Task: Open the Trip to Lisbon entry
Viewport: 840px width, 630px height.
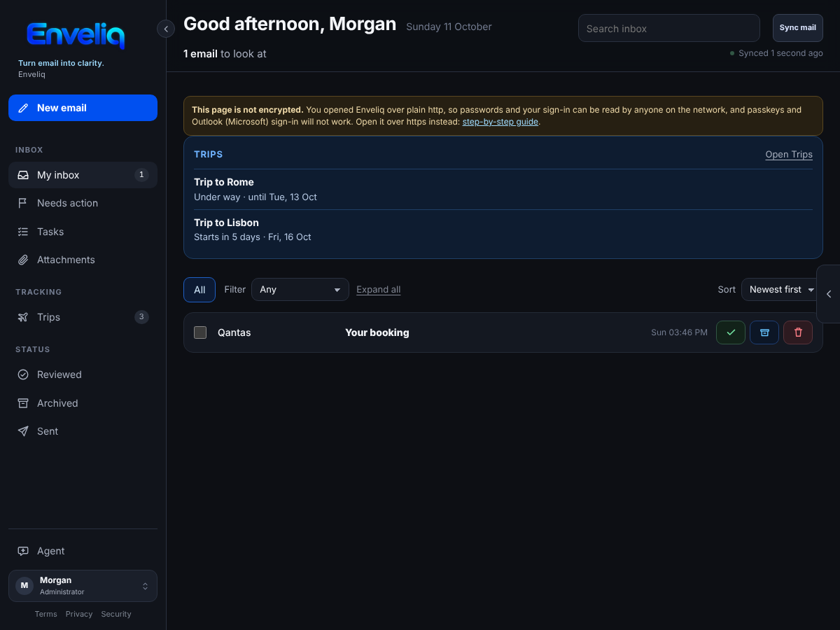Action: tap(503, 230)
